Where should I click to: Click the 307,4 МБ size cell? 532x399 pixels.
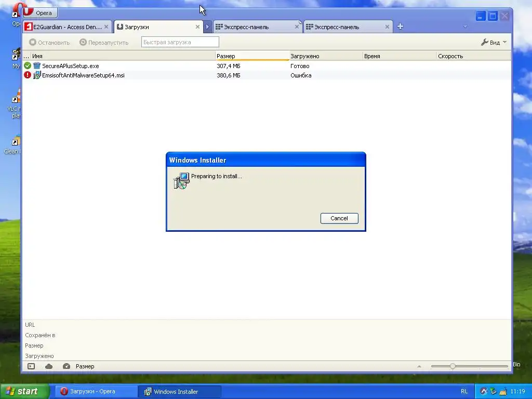click(229, 66)
